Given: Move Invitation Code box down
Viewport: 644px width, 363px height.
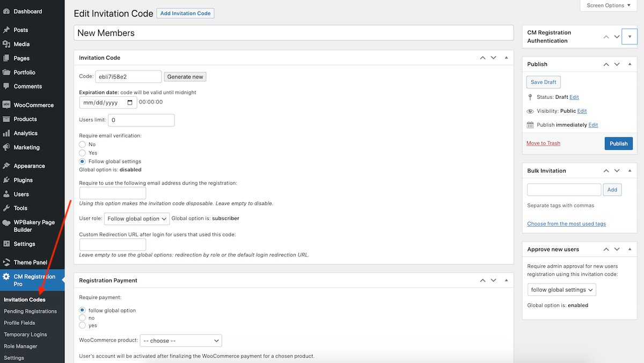Looking at the screenshot, I should click(494, 57).
